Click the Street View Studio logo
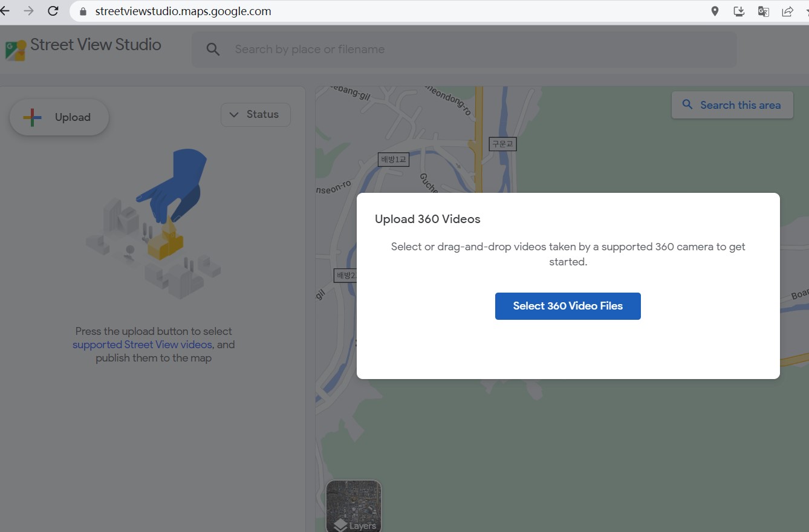 point(16,50)
